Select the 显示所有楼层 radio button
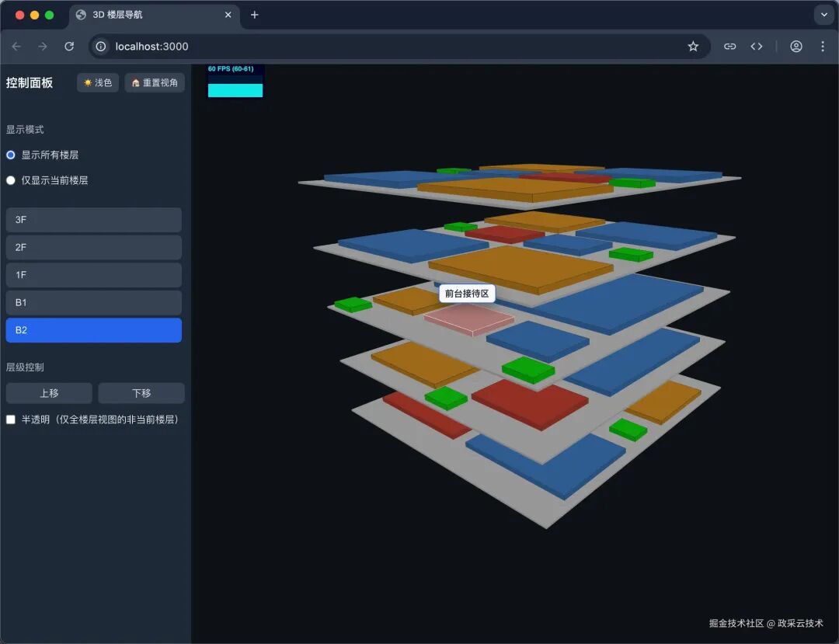Image resolution: width=839 pixels, height=644 pixels. click(x=11, y=155)
